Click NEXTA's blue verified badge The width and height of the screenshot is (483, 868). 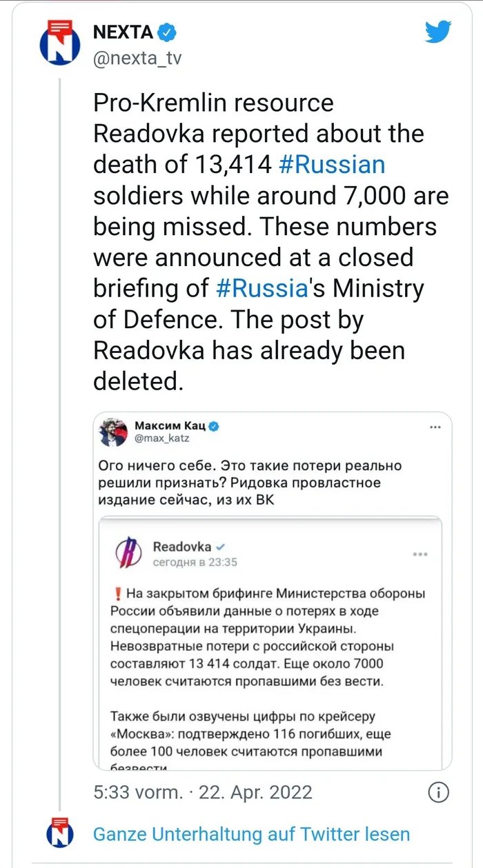[167, 32]
